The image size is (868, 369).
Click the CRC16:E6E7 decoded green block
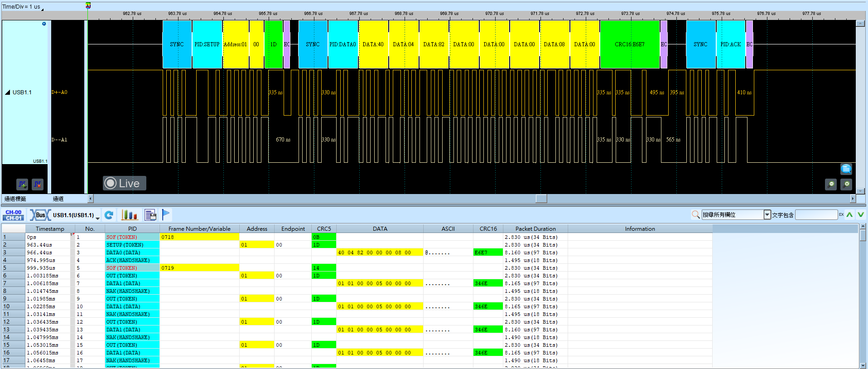click(630, 44)
